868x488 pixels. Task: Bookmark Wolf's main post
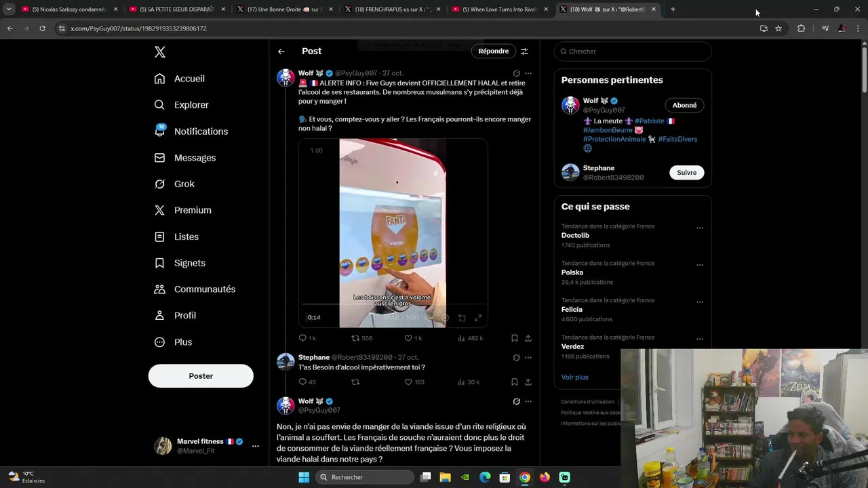coord(515,338)
